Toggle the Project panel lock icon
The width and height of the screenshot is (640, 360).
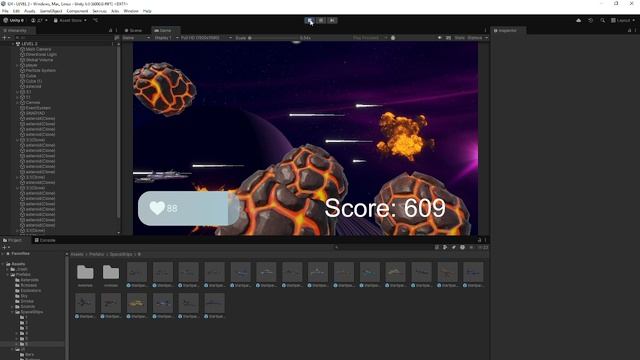tap(480, 240)
